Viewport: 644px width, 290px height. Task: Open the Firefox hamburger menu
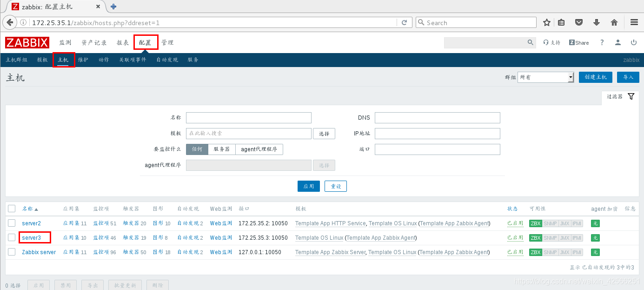(x=634, y=22)
